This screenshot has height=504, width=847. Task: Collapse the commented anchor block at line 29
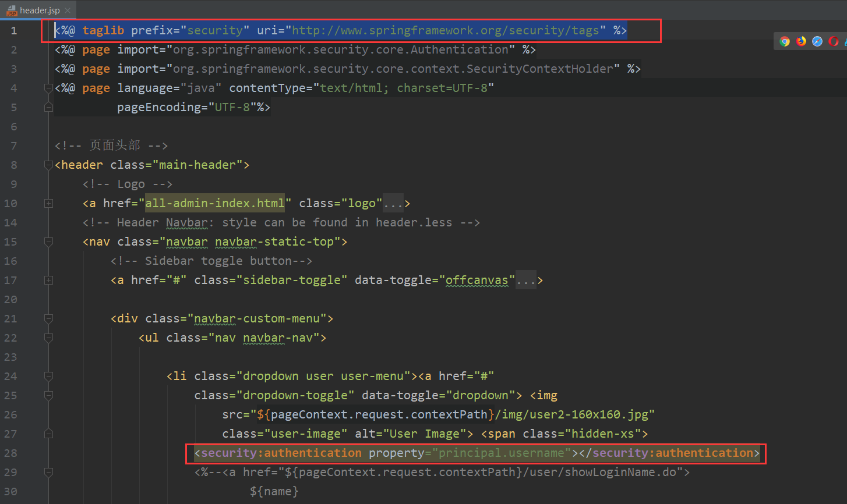48,472
